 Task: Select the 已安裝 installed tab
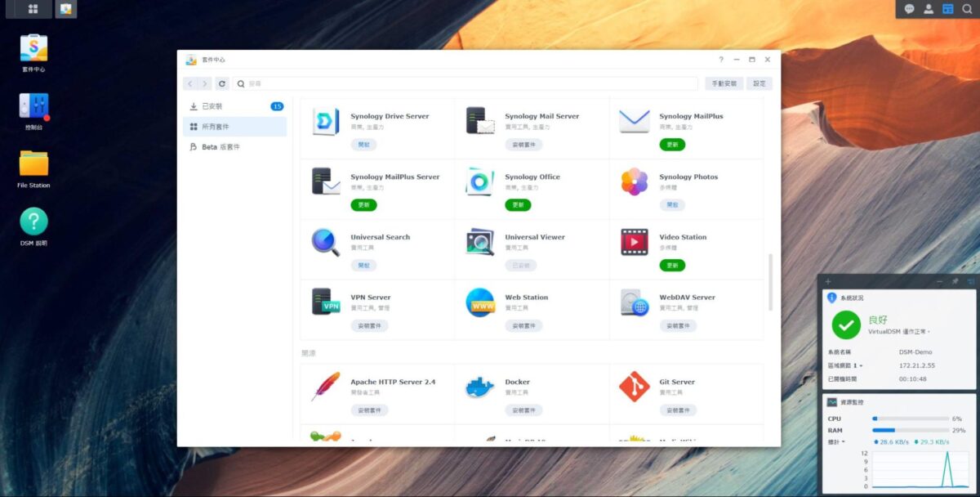point(235,106)
